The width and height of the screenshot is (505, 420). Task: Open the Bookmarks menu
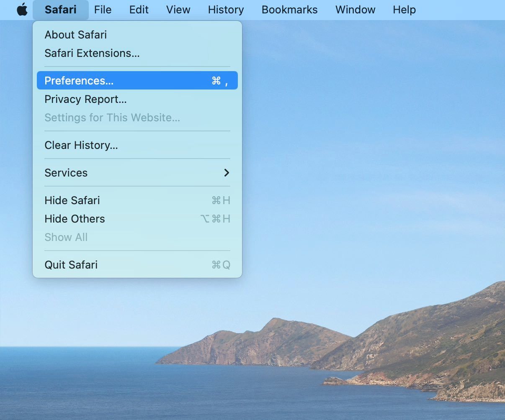pos(290,10)
